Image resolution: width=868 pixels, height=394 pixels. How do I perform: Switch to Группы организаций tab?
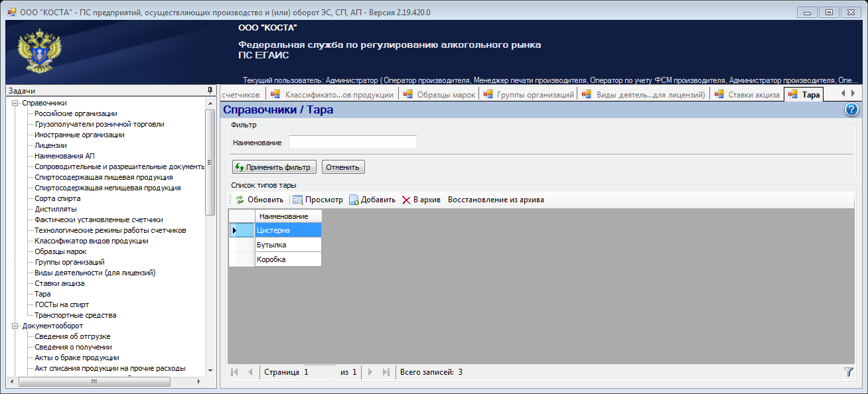pyautogui.click(x=528, y=94)
